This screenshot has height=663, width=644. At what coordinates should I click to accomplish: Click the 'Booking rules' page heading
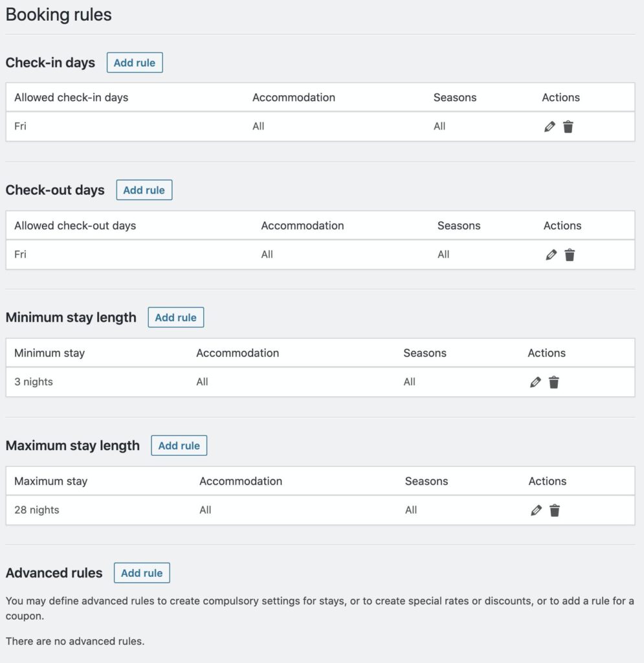[x=59, y=15]
